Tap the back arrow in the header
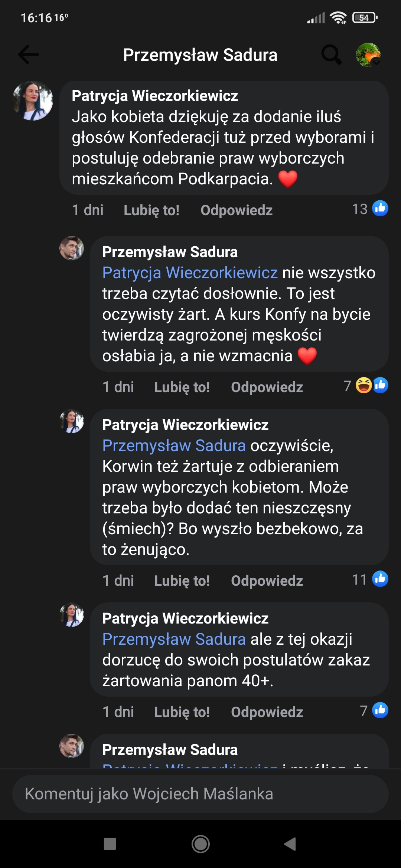Viewport: 401px width, 868px height. pyautogui.click(x=29, y=55)
